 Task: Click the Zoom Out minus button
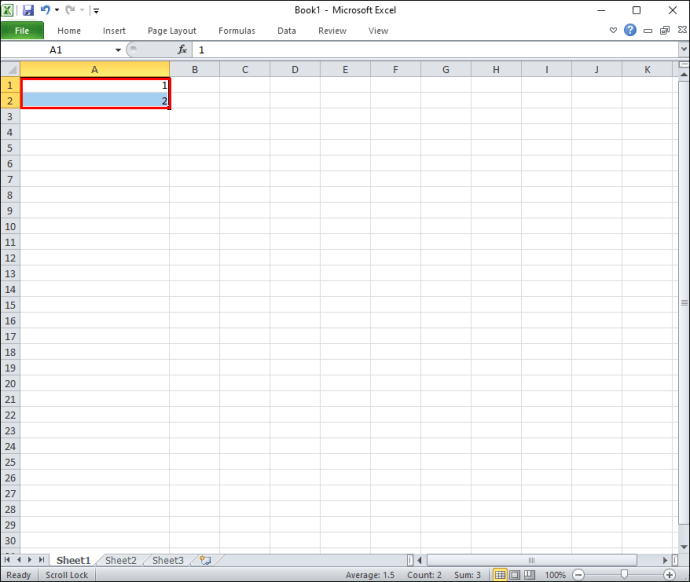click(579, 575)
